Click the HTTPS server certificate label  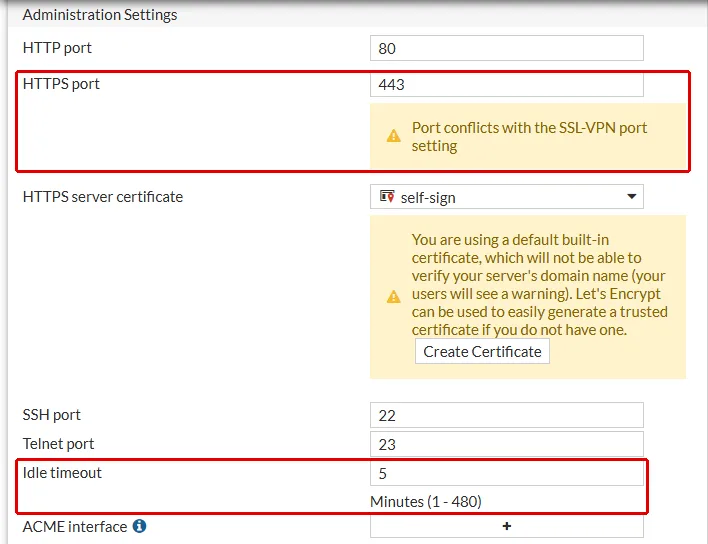pyautogui.click(x=103, y=197)
